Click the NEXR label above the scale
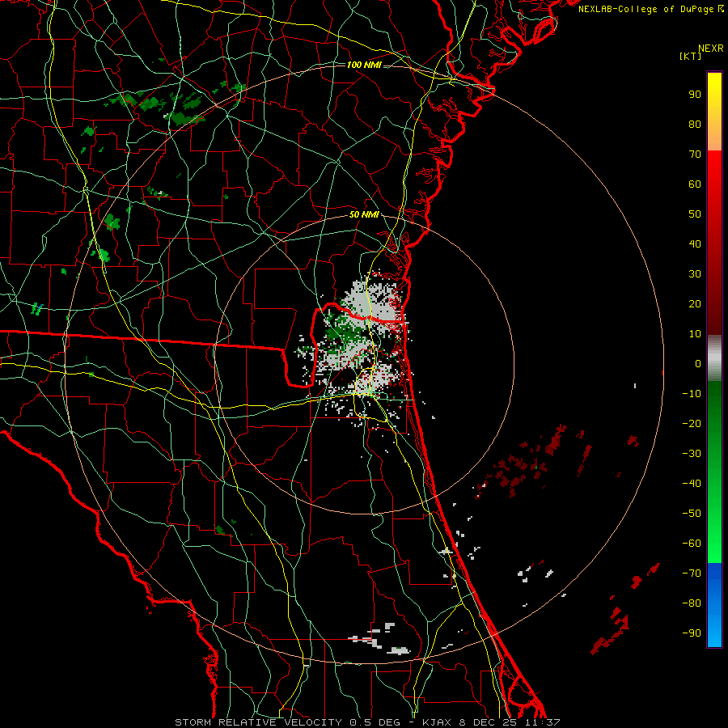Screen dimensions: 728x728 (711, 49)
